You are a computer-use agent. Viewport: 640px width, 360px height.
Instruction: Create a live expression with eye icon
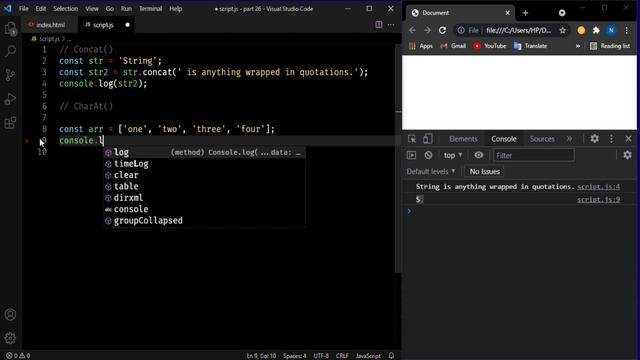click(x=478, y=155)
